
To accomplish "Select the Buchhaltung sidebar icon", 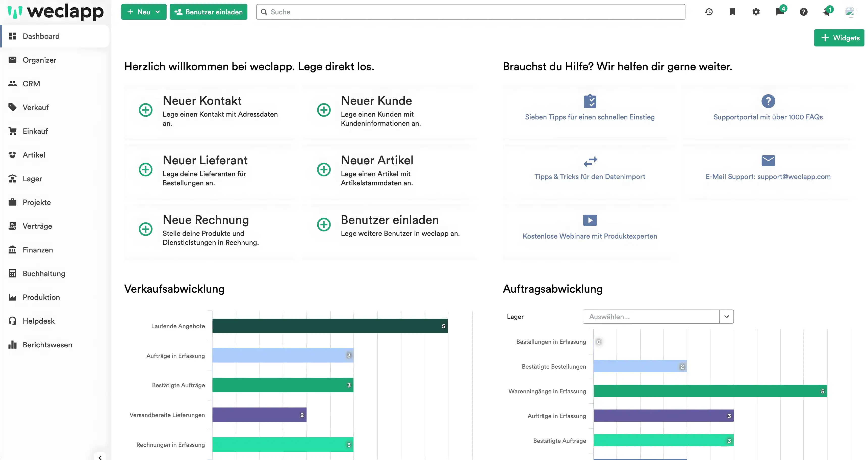I will 12,273.
